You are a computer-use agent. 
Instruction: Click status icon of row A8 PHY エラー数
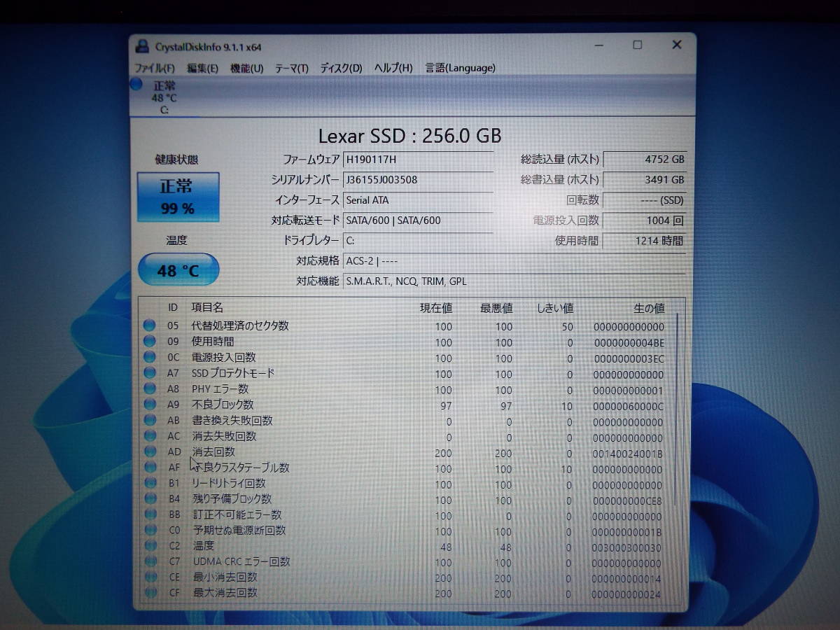pyautogui.click(x=149, y=389)
